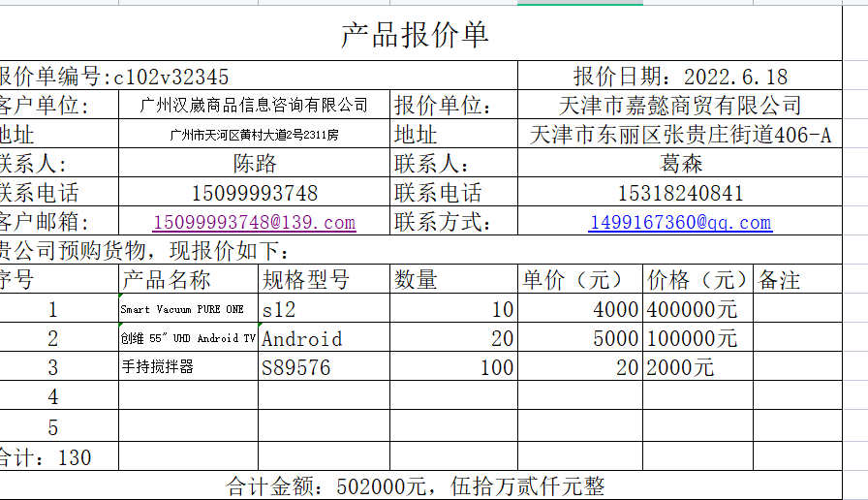Screen dimensions: 868x500
Task: Click the 手持搅拌器 product name cell
Action: (x=188, y=367)
